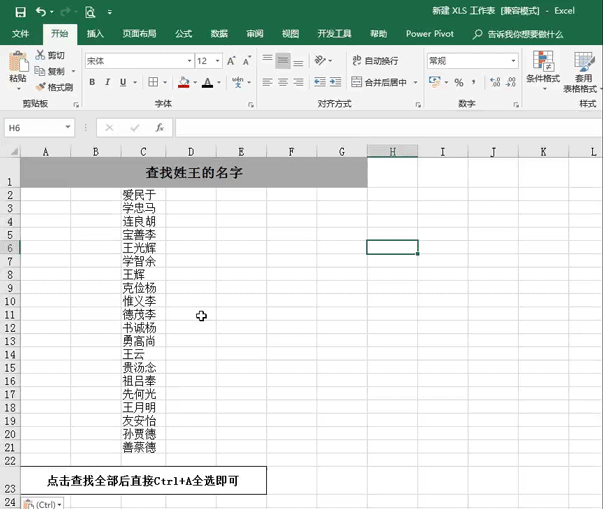Open the number format 常规 dropdown

pos(513,61)
